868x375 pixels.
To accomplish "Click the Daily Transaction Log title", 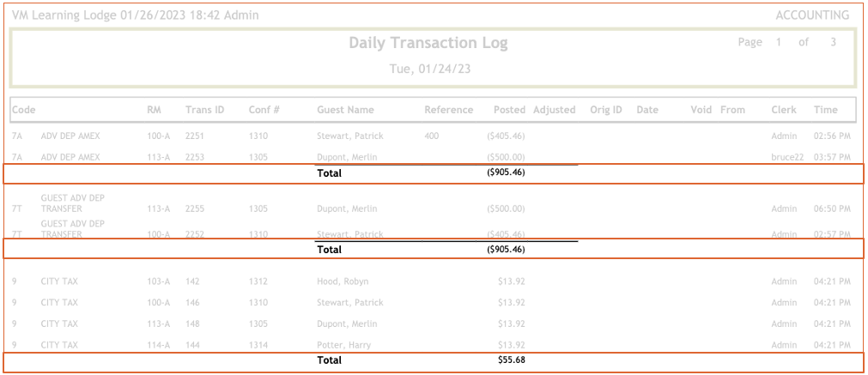I will [428, 43].
